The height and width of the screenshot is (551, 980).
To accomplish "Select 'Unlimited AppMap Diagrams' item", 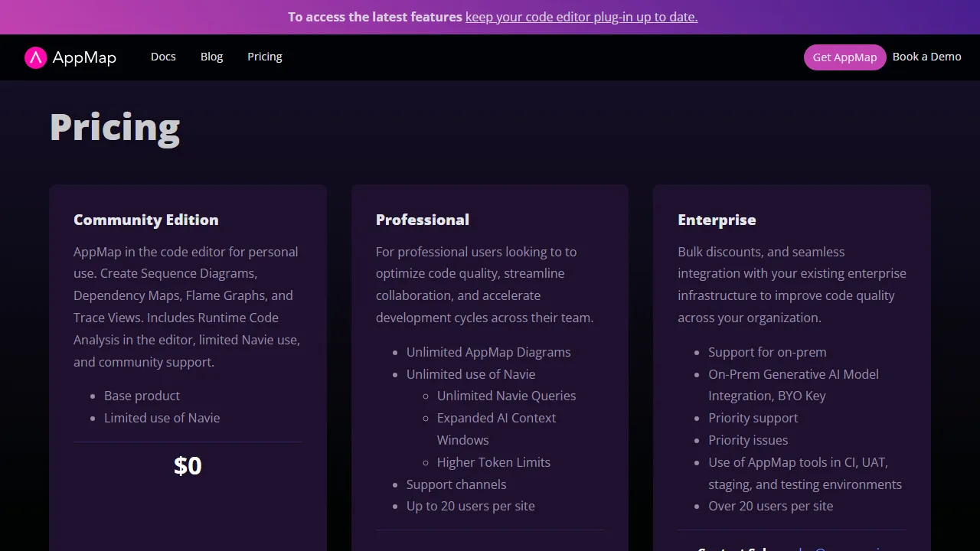I will coord(488,352).
